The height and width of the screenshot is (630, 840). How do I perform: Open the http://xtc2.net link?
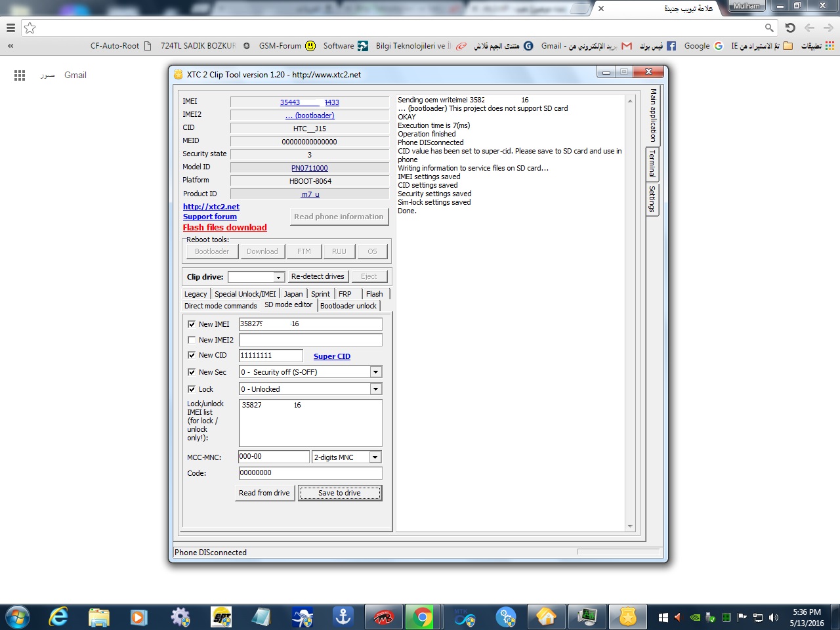(211, 207)
